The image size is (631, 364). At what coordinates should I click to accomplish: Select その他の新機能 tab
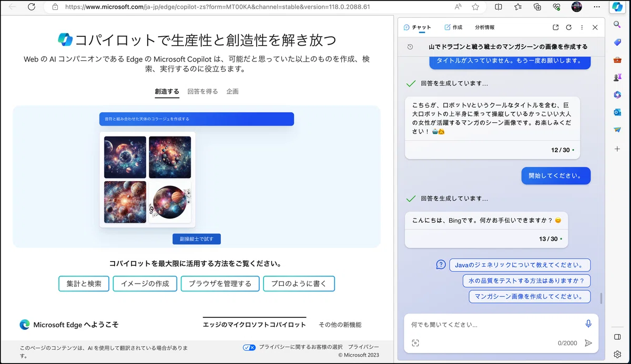pos(340,325)
